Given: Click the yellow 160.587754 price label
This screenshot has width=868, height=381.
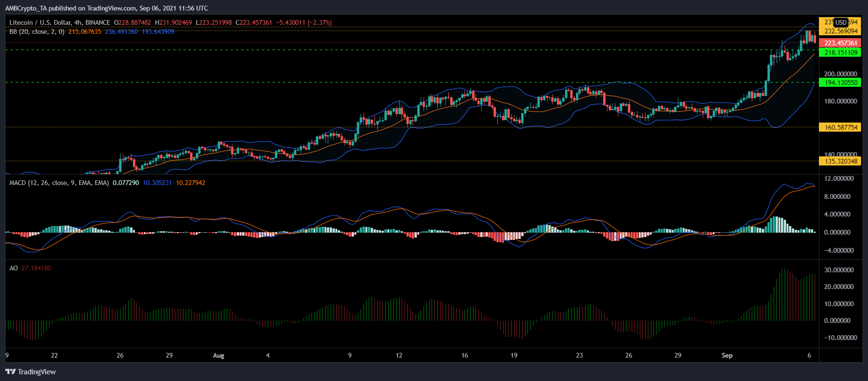Looking at the screenshot, I should 841,127.
